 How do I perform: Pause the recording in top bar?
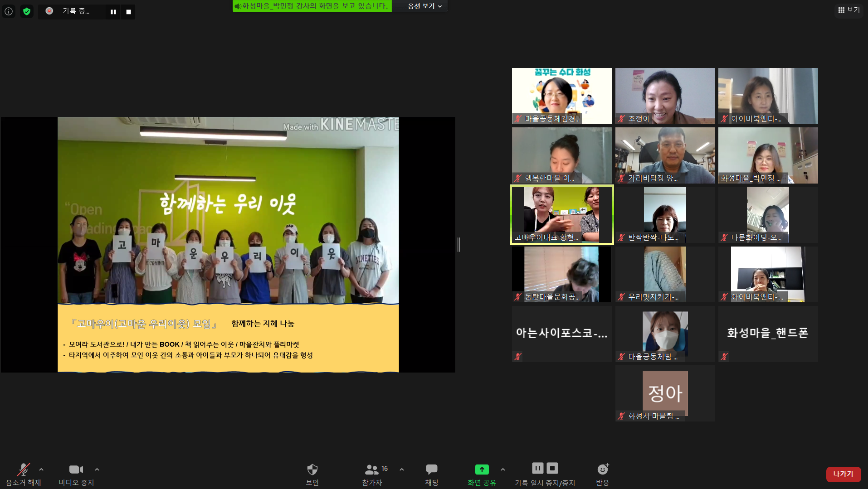coord(113,12)
